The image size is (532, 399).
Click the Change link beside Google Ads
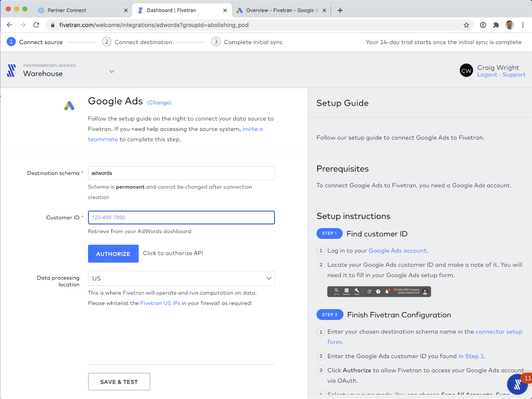tap(159, 102)
